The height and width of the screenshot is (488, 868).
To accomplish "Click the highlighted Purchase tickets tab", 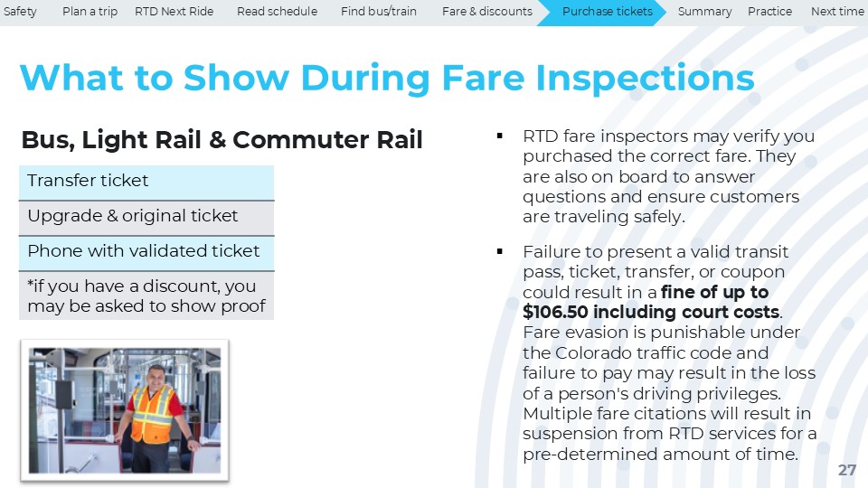I will click(607, 12).
